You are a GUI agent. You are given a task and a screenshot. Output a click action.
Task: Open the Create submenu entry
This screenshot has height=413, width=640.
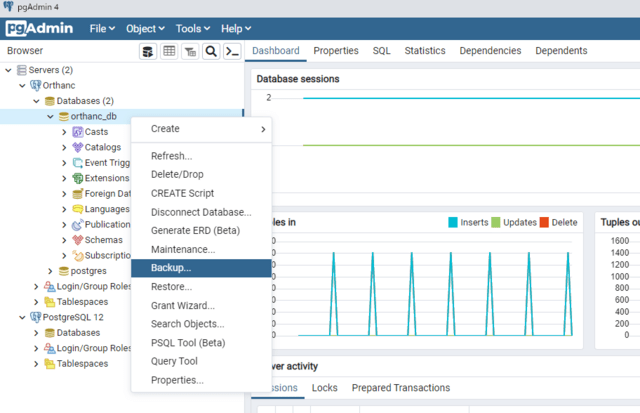(165, 129)
